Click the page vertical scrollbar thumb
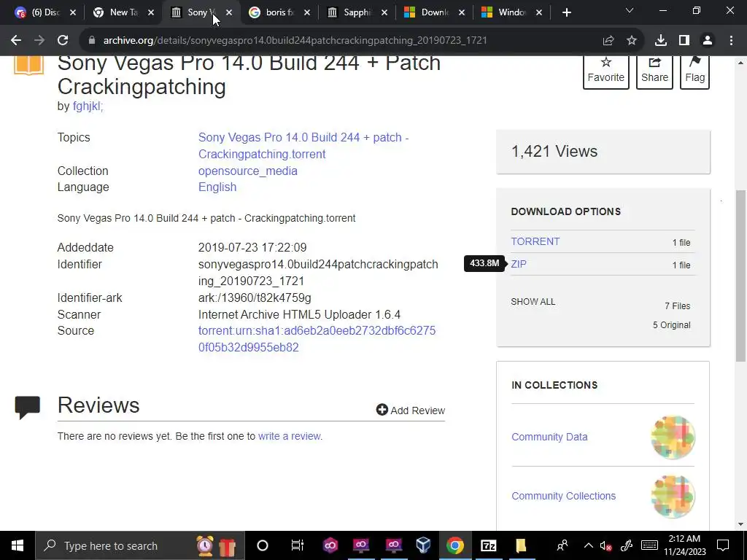The image size is (747, 560). click(x=740, y=276)
